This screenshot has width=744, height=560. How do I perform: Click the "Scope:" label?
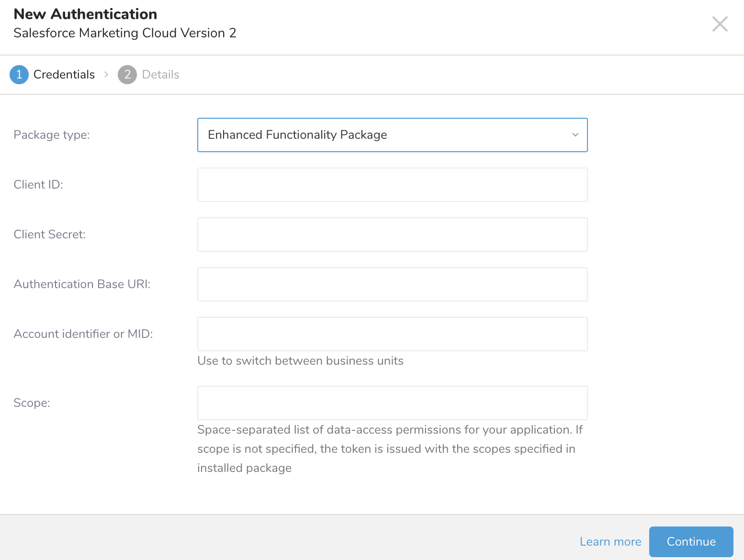coord(32,403)
